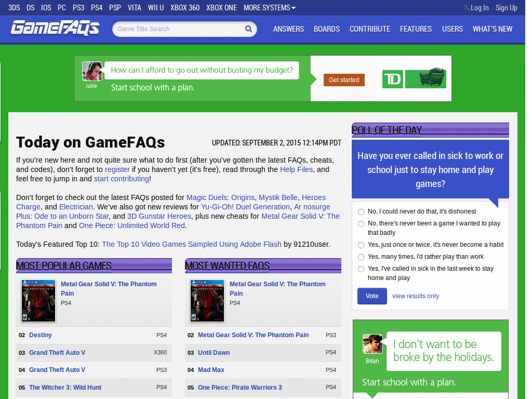Open the Contribute menu

[370, 29]
